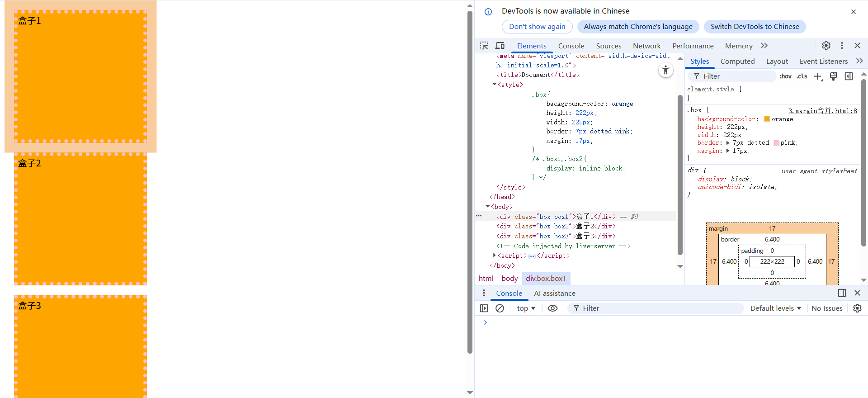868x398 pixels.
Task: Open the 3.margin合并.html:8 source link
Action: click(822, 110)
